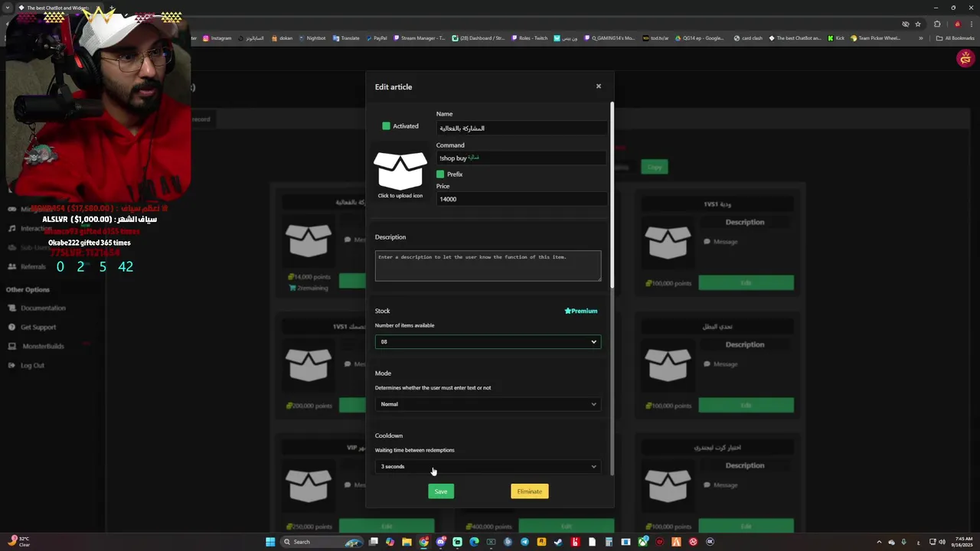This screenshot has height=551, width=980.
Task: Open the Mode dropdown set to Normal
Action: point(488,404)
